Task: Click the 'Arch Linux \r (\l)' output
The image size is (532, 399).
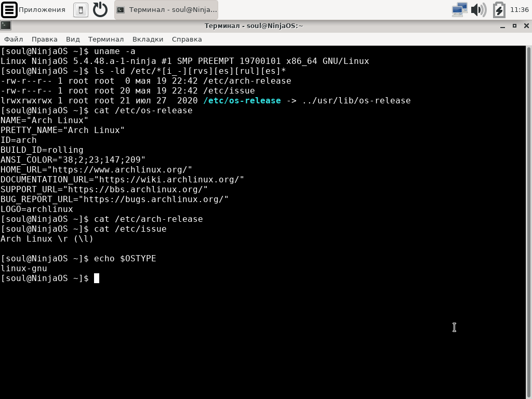Action: 47,239
